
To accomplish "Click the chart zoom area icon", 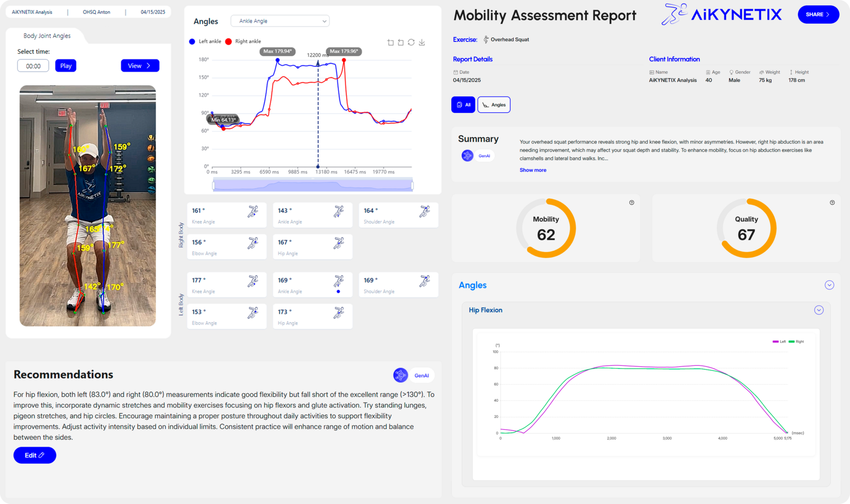I will point(390,43).
